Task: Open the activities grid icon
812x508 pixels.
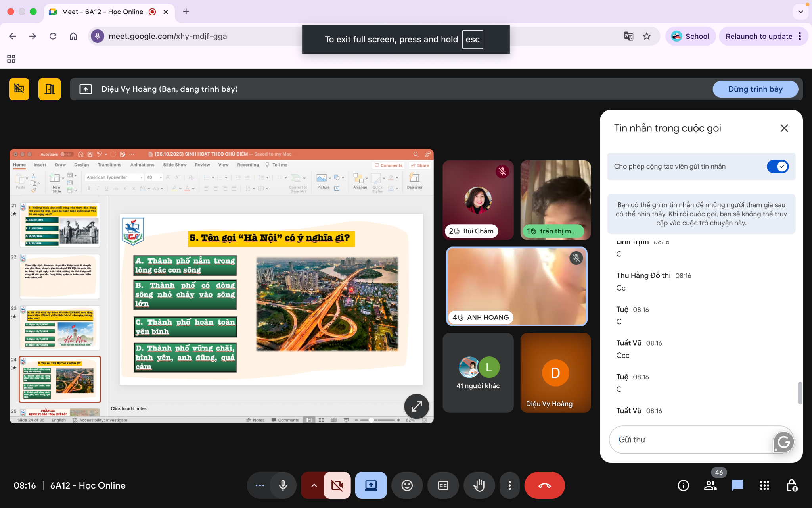Action: 764,485
